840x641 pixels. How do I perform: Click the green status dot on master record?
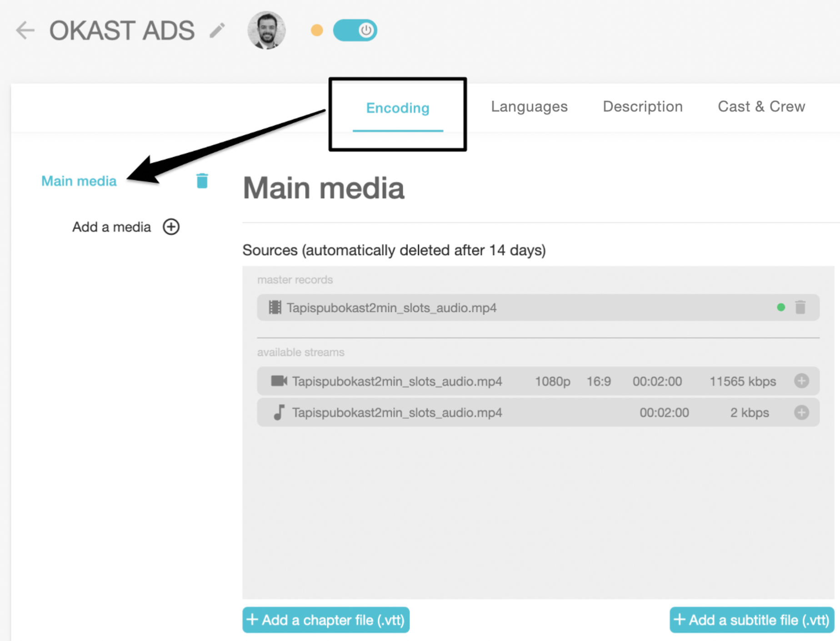point(781,307)
